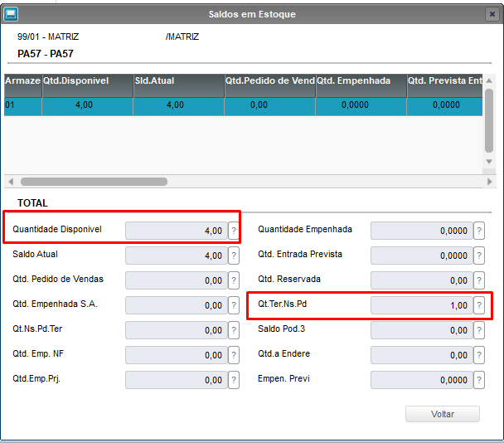
Task: Click Quantidade Disponivel value field
Action: point(177,231)
